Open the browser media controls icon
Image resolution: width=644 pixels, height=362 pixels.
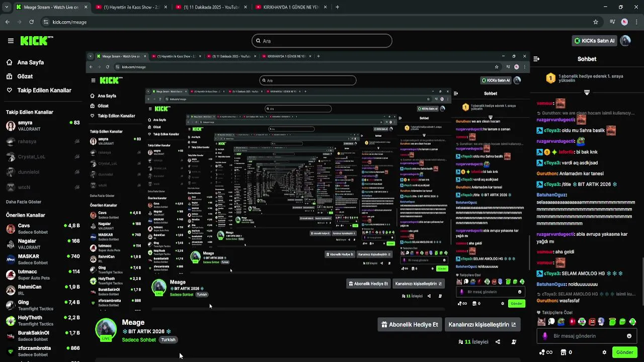612,22
